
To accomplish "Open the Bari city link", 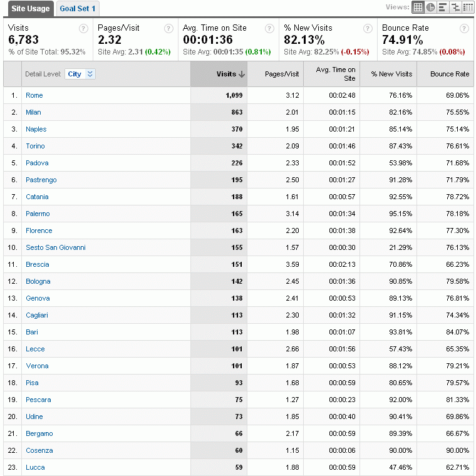I will click(x=32, y=332).
